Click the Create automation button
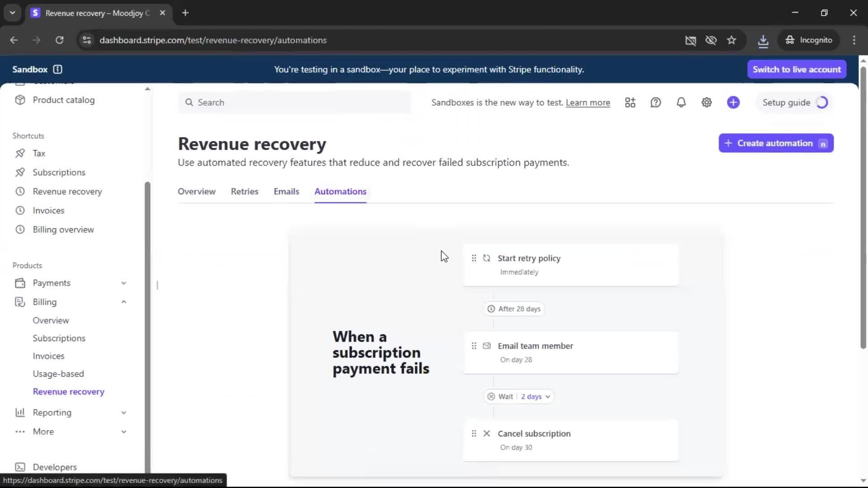The image size is (868, 488). coord(776,143)
